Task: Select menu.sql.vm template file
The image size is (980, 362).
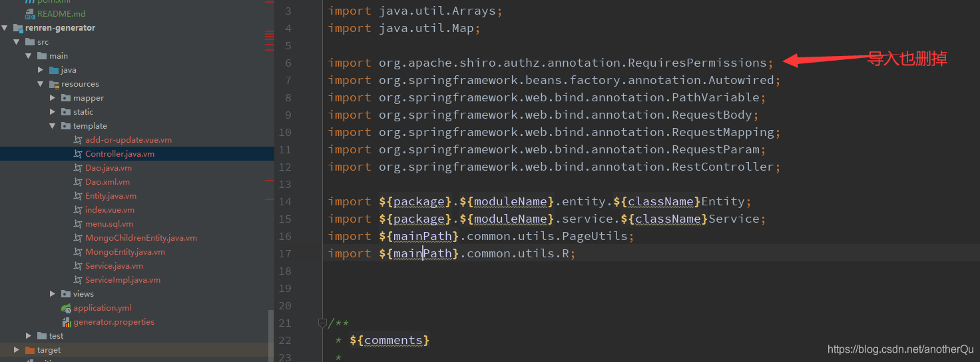Action: 109,224
